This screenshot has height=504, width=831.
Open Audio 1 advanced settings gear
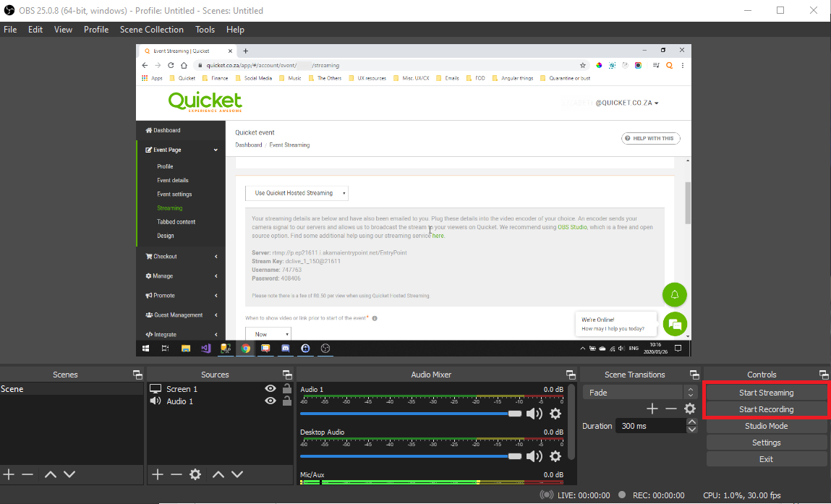coord(555,414)
